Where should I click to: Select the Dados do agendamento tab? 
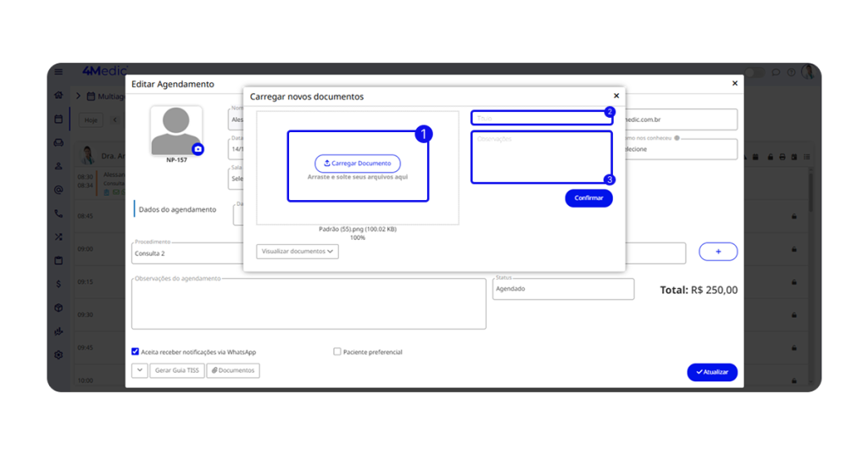click(x=177, y=209)
